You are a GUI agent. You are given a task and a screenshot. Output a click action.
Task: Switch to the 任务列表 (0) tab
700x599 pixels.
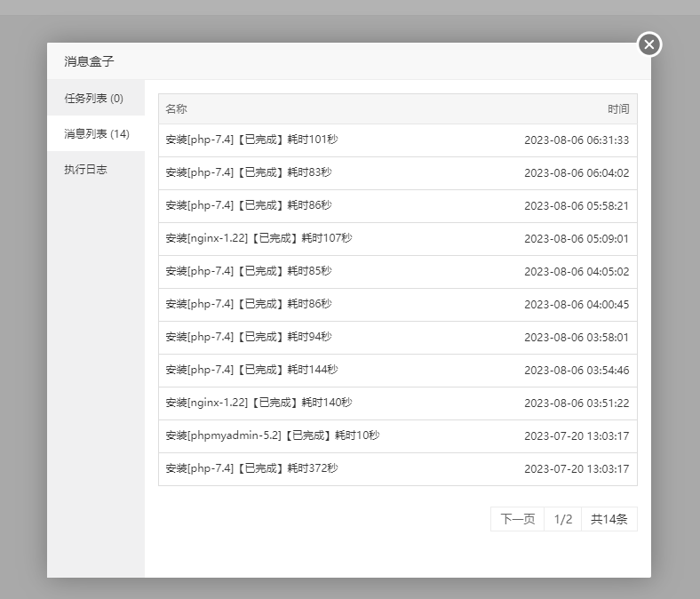[x=96, y=98]
